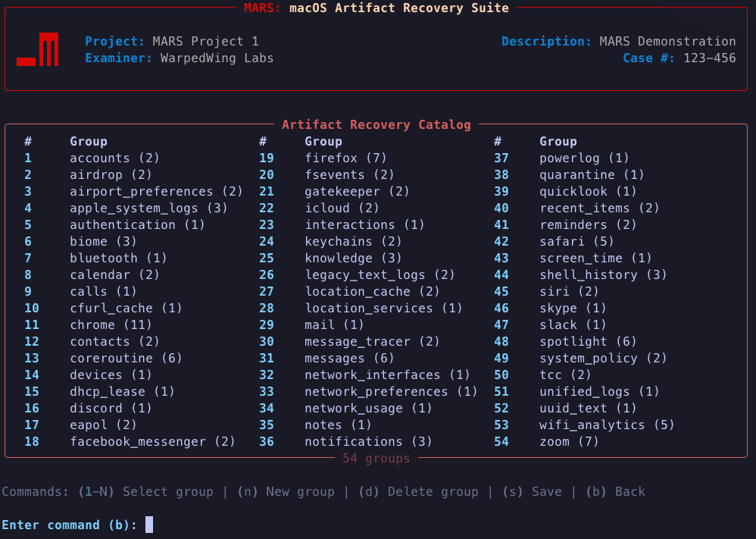Select apple_system_logs (3) group
This screenshot has width=756, height=539.
pos(148,208)
